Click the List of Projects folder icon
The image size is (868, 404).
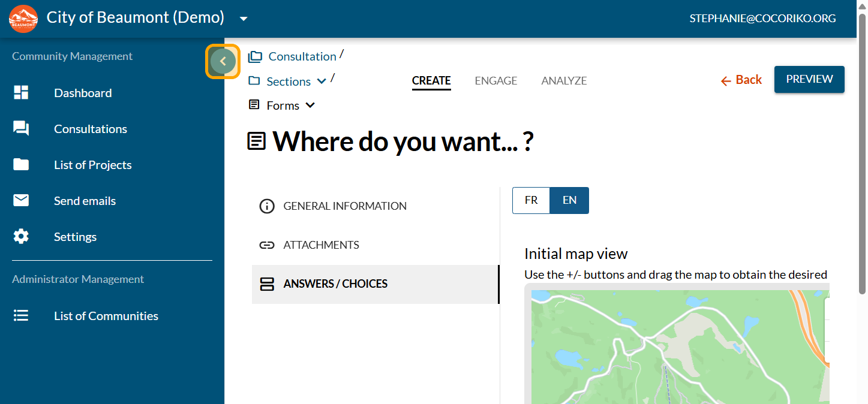(x=21, y=164)
